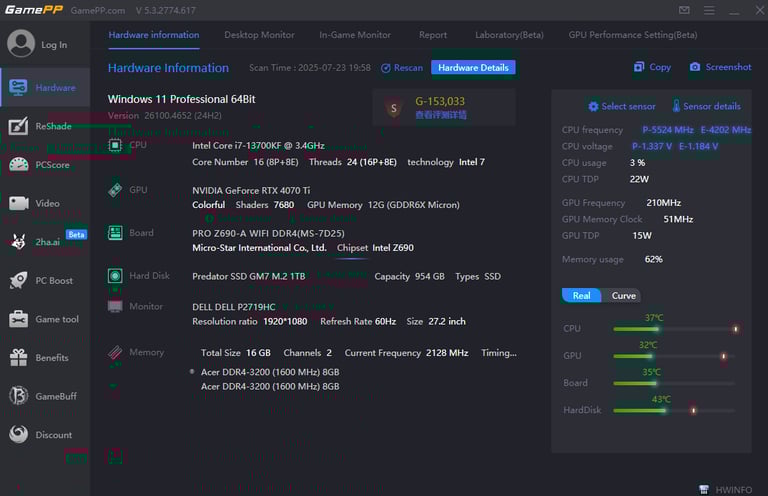The width and height of the screenshot is (768, 496).
Task: Click the GamePP.com link
Action: coord(97,10)
